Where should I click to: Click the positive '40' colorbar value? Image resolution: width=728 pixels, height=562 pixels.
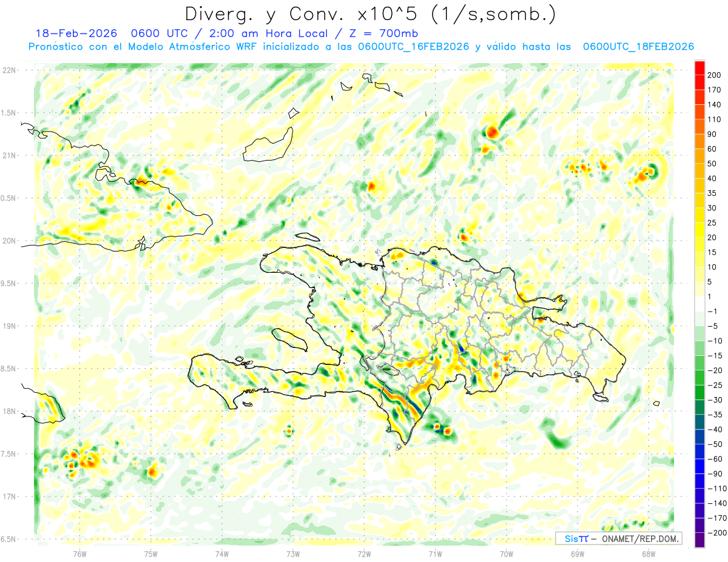[712, 179]
